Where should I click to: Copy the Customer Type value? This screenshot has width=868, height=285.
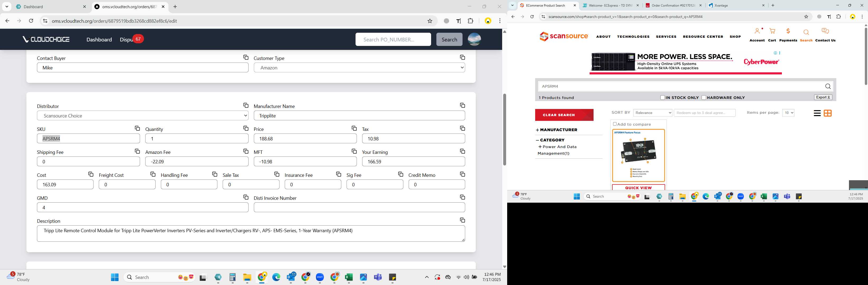point(462,57)
